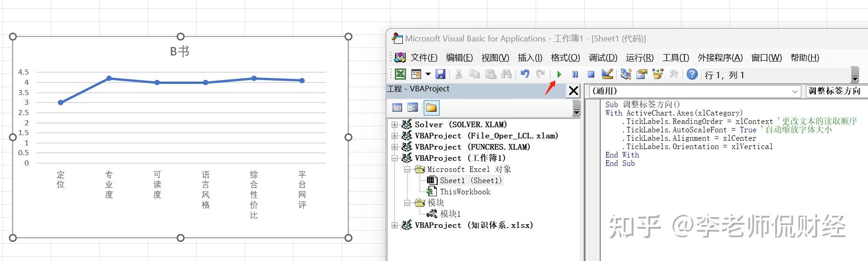Click the Insert UserForm toolbar icon
868x261 pixels.
click(416, 74)
